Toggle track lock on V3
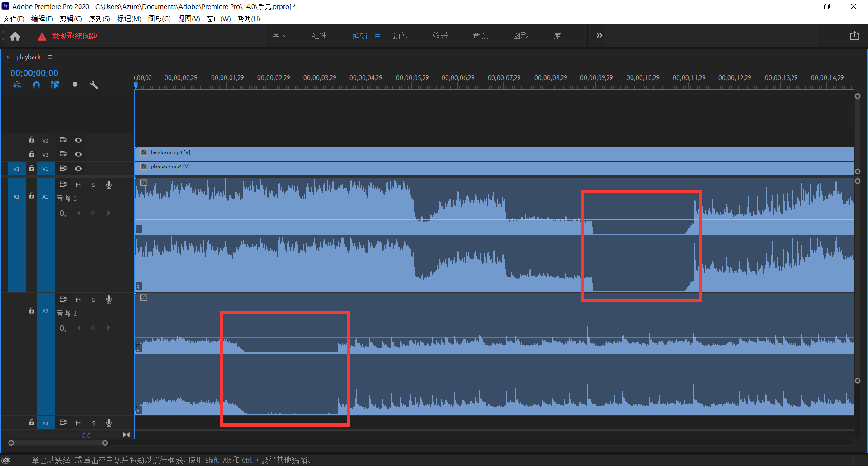The height and width of the screenshot is (466, 868). click(x=32, y=140)
